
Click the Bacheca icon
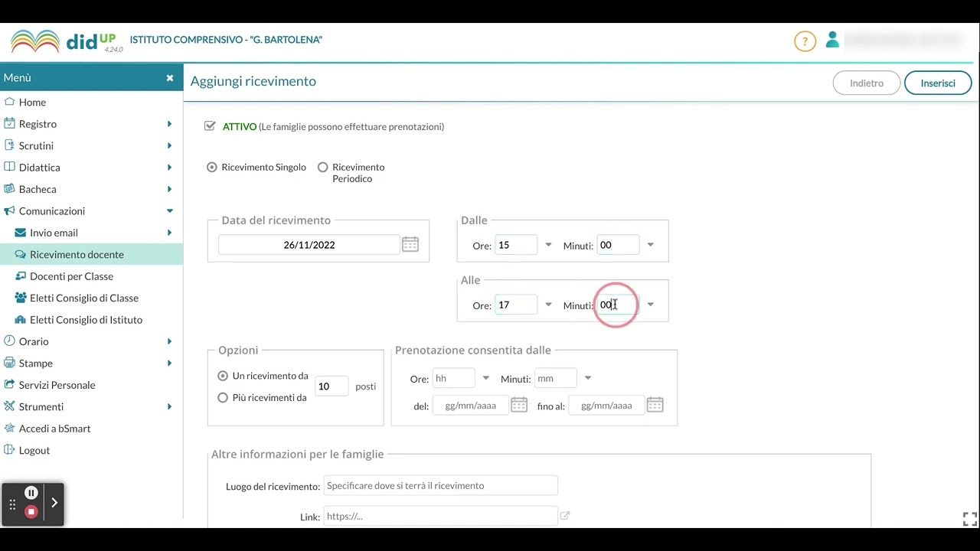tap(9, 189)
